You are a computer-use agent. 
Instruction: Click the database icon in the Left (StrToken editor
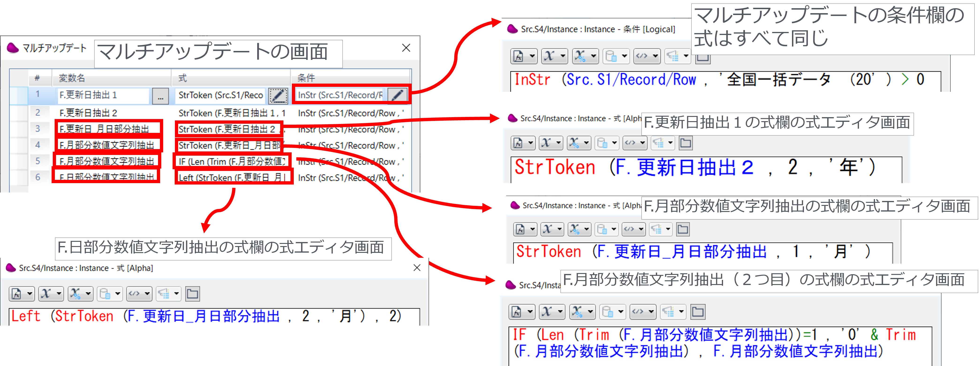pos(105,294)
